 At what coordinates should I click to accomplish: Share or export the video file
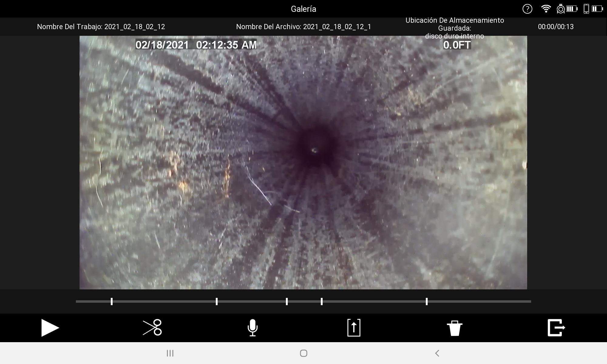click(354, 328)
